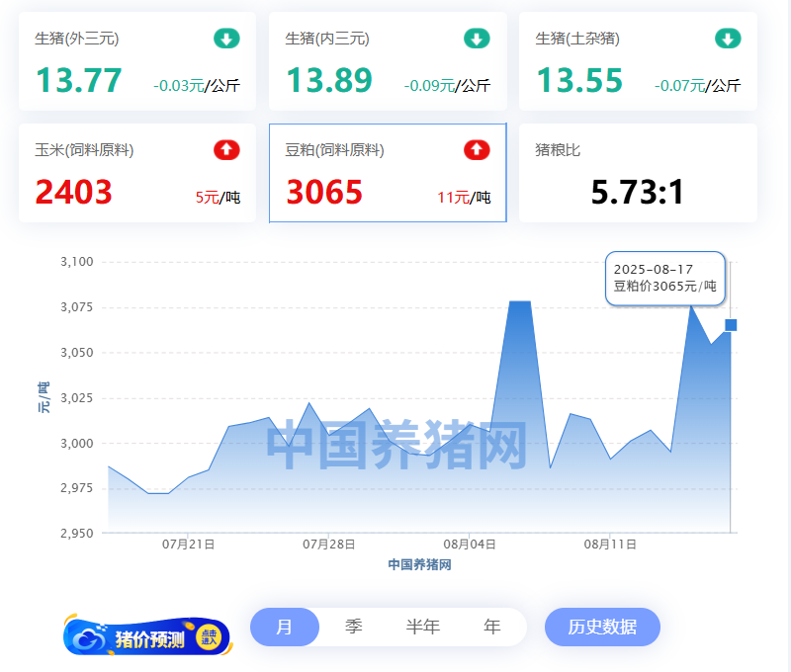This screenshot has height=672, width=791.
Task: Select the 生猪(土杂猪) price card
Action: (x=638, y=61)
